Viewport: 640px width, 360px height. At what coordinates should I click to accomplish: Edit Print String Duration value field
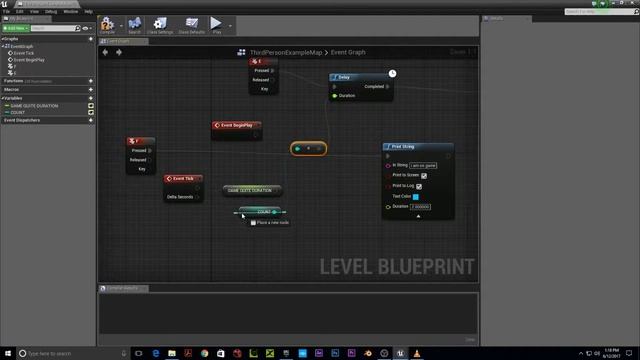pyautogui.click(x=420, y=207)
